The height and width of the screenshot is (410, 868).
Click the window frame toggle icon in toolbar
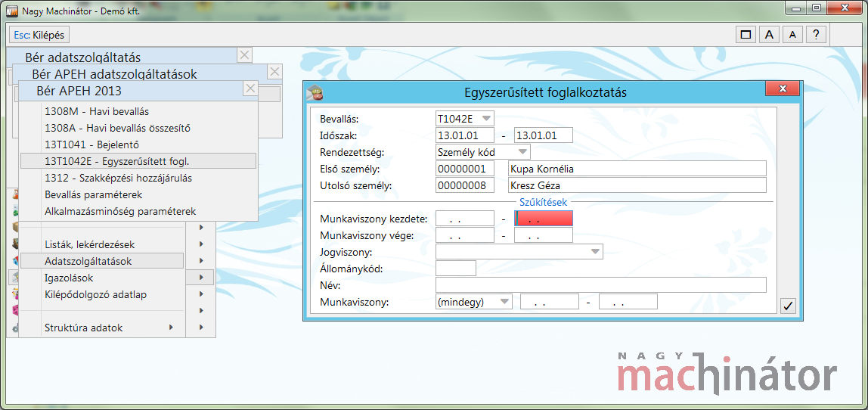pos(746,35)
